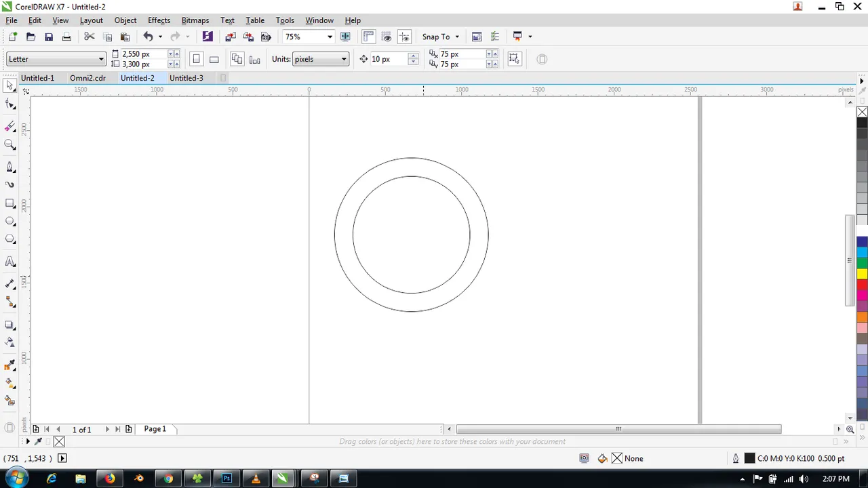
Task: Toggle show rulers
Action: point(369,37)
